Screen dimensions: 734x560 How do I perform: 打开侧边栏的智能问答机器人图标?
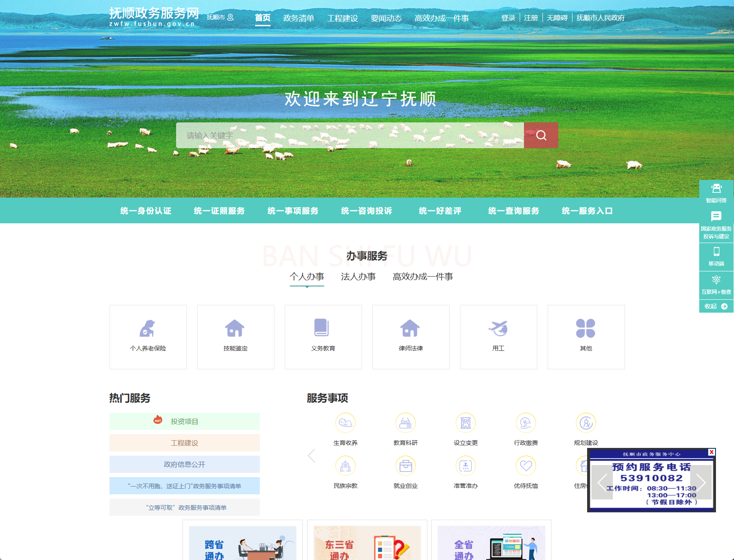click(x=716, y=189)
